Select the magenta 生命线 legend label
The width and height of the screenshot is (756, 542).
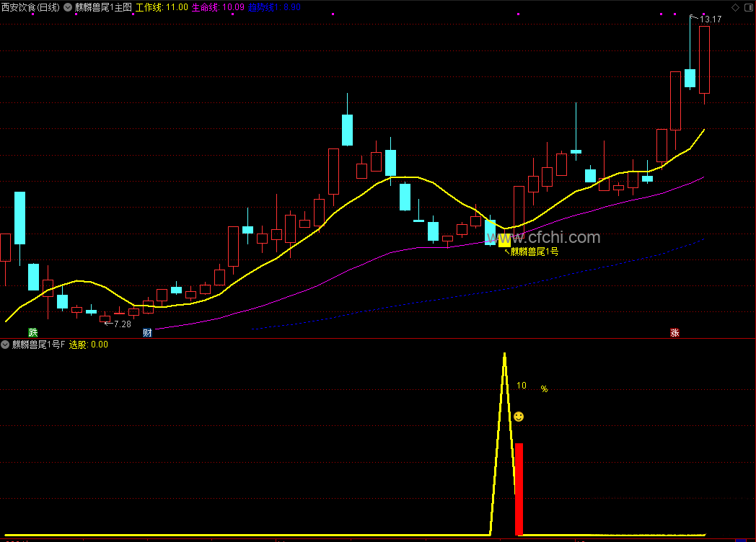(x=206, y=7)
